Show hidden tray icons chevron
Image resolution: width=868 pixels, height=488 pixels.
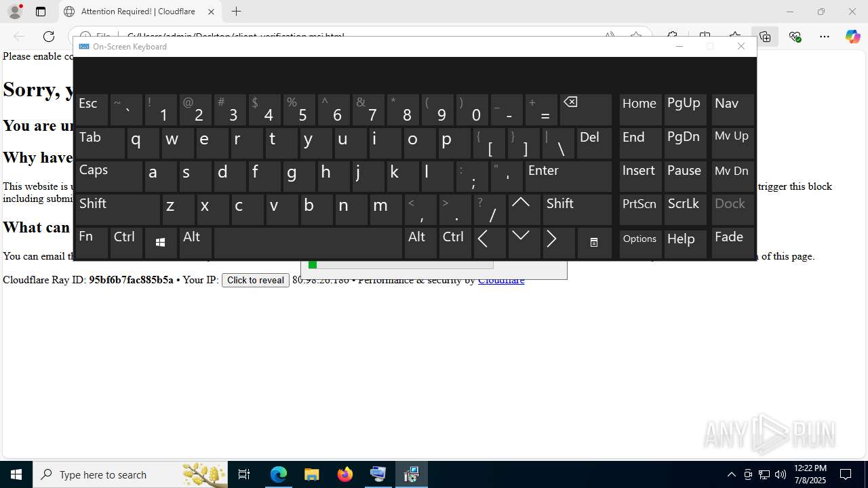coord(731,474)
